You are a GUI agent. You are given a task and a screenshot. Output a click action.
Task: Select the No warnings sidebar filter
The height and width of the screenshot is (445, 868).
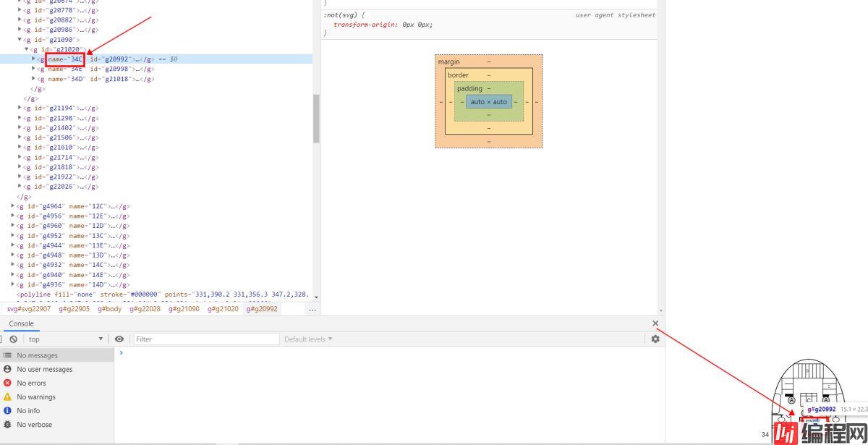35,397
